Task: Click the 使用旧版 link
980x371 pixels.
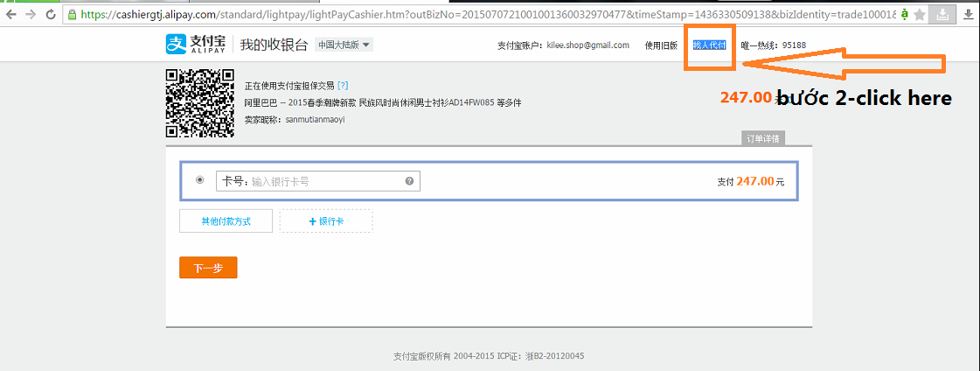Action: (x=661, y=45)
